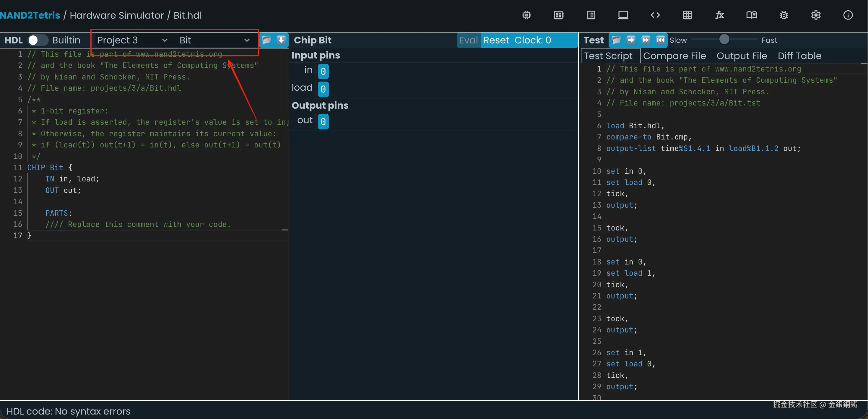Toggle the 'load' input pin value
The image size is (868, 419).
(x=323, y=89)
